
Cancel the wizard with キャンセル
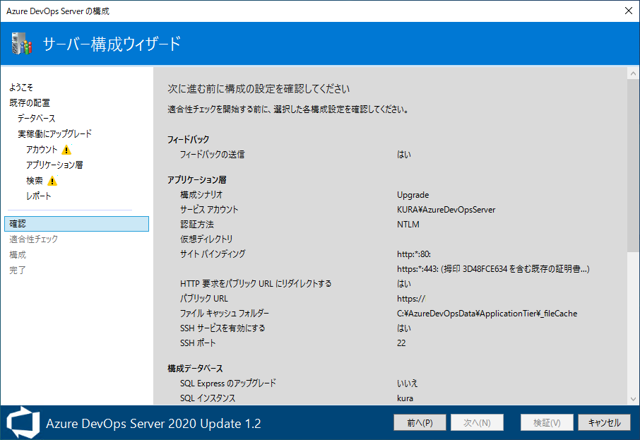click(x=604, y=422)
